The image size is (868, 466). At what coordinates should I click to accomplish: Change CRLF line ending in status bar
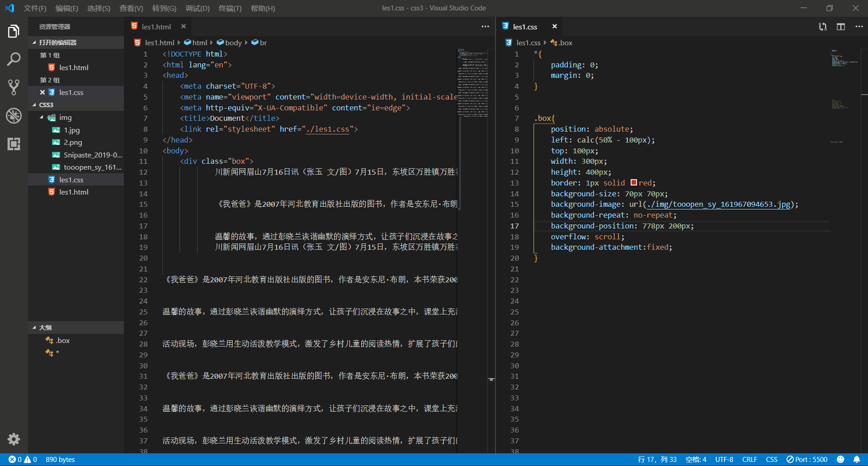[749, 459]
